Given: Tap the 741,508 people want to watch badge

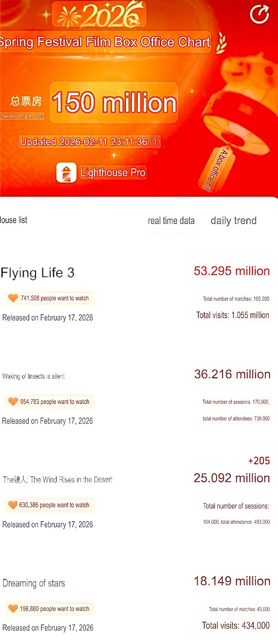Looking at the screenshot, I should tap(55, 298).
